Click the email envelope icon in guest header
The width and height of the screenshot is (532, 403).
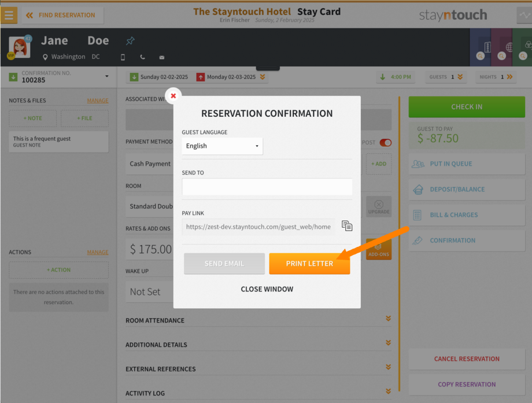tap(162, 57)
